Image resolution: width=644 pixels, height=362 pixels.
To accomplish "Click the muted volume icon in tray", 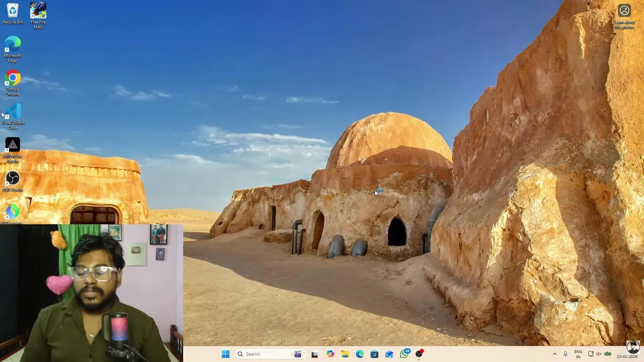I will tap(599, 354).
